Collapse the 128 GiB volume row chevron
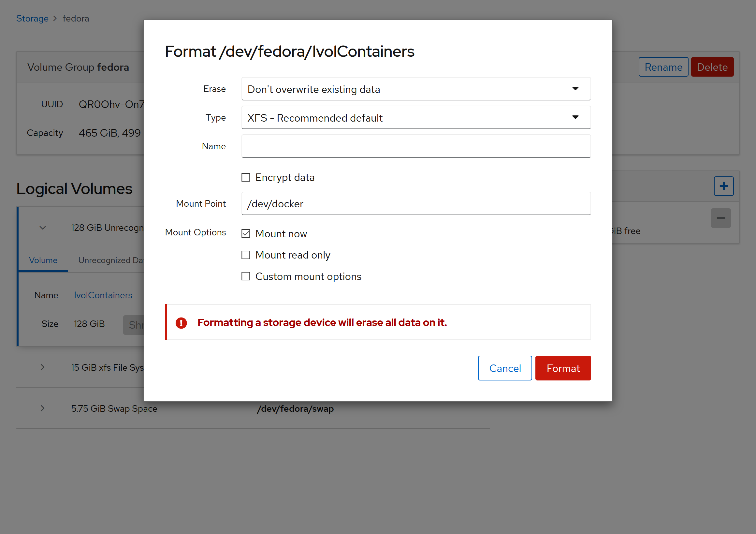The height and width of the screenshot is (534, 756). click(42, 228)
